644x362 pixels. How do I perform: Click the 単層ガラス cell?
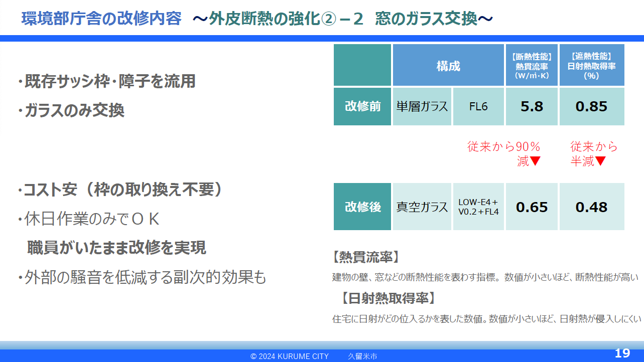[x=422, y=106]
